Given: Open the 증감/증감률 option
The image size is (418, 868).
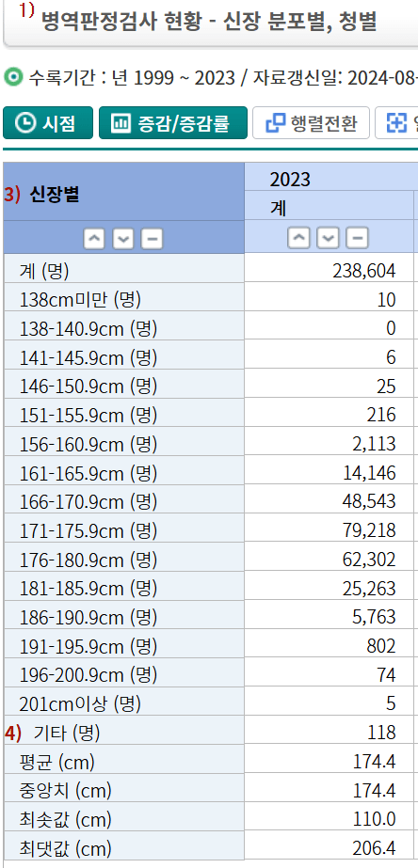Looking at the screenshot, I should click(x=173, y=123).
